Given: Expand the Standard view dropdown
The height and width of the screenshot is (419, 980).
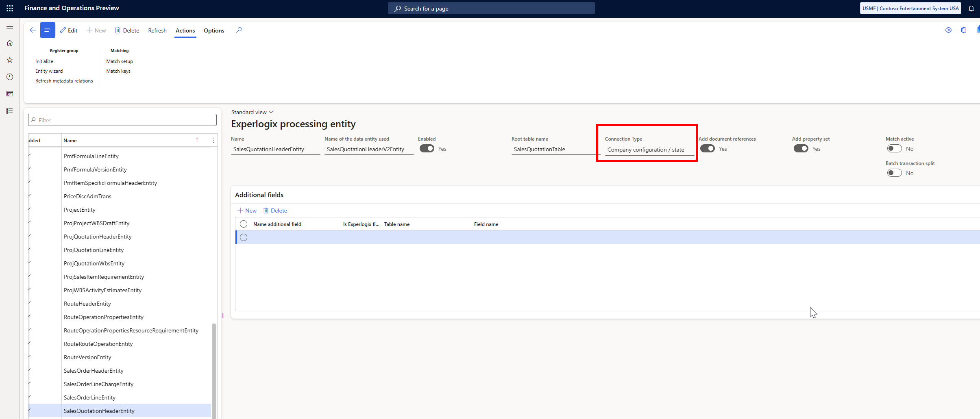Looking at the screenshot, I should tap(253, 112).
